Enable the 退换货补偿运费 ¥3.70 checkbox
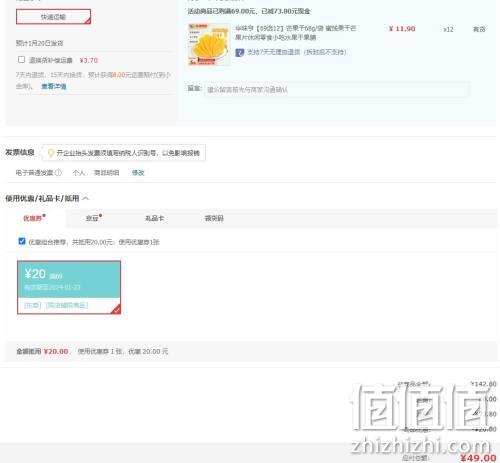The height and width of the screenshot is (463, 500). pos(22,60)
